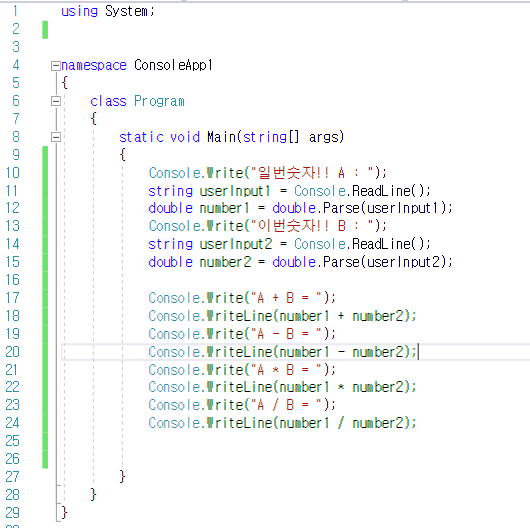Image resolution: width=530 pixels, height=528 pixels.
Task: Click 'double number2 = double.Parse(userInput2);' line
Action: point(300,262)
